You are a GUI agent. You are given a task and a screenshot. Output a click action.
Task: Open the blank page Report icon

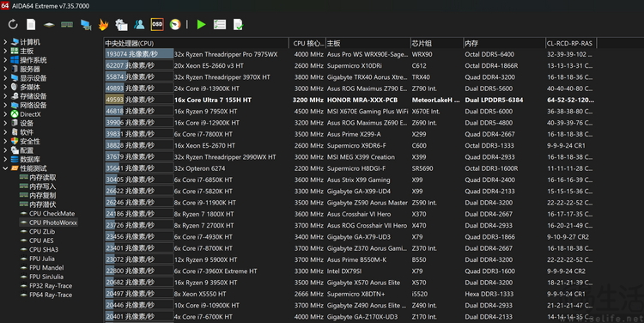pyautogui.click(x=31, y=25)
